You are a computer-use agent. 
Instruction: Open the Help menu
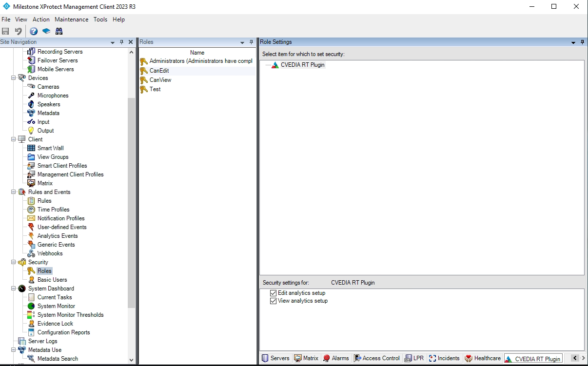tap(118, 19)
